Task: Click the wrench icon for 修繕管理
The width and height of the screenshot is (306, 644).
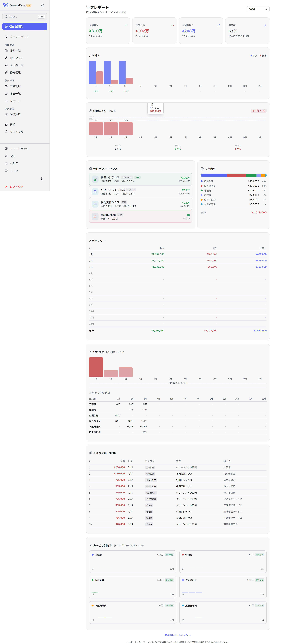Action: [6, 72]
